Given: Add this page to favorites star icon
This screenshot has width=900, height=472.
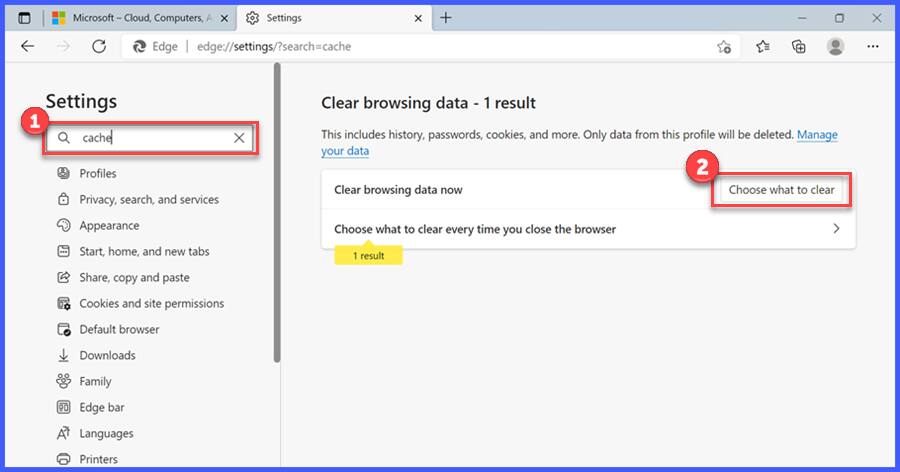Looking at the screenshot, I should coord(724,47).
